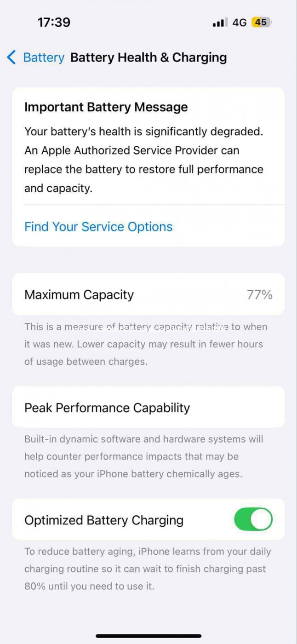Tap the peak performance description text
297x644 pixels.
(144, 456)
